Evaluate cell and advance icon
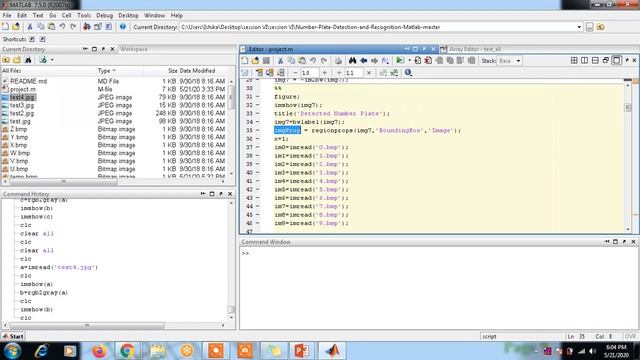Image resolution: width=640 pixels, height=360 pixels. click(x=270, y=73)
